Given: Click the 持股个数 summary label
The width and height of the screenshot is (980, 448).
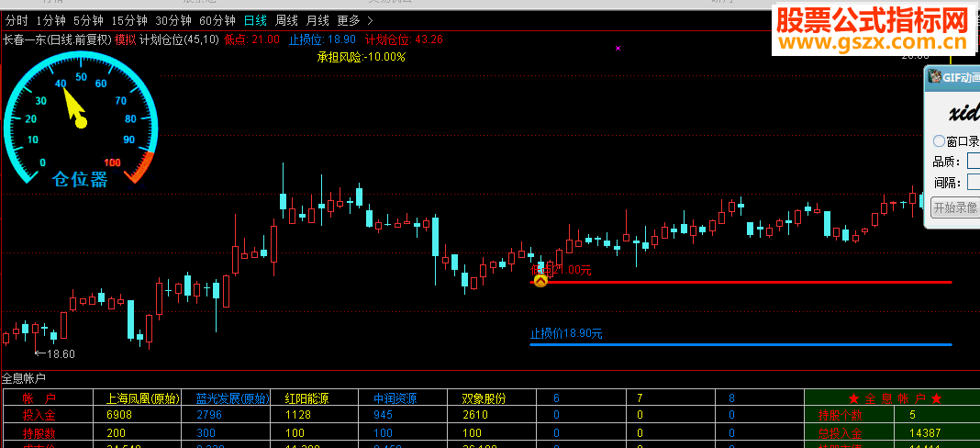Looking at the screenshot, I should 841,415.
